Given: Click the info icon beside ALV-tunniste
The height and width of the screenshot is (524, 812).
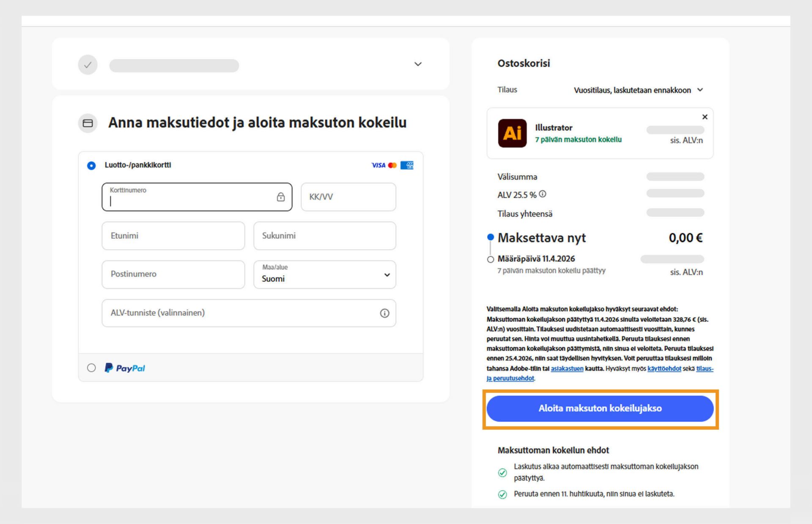Looking at the screenshot, I should tap(384, 313).
